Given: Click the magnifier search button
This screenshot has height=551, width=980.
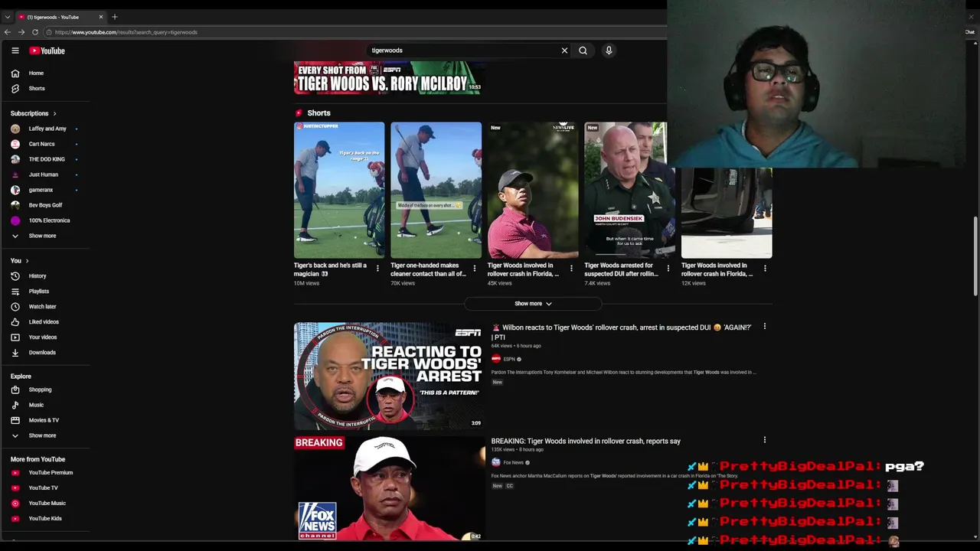Looking at the screenshot, I should click(583, 51).
